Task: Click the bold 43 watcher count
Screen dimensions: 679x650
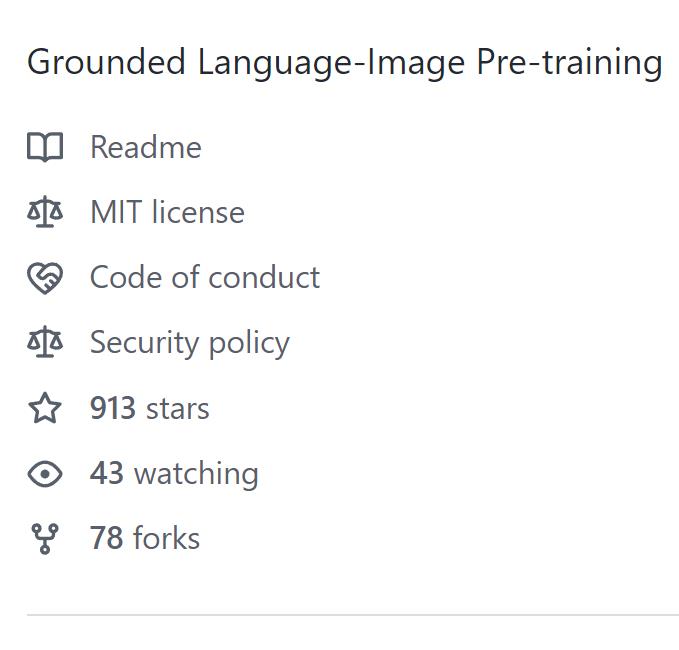Action: (x=106, y=473)
